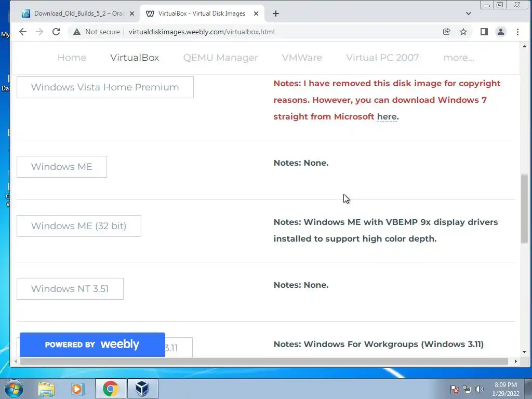Close the VirtualBox - Virtual Disk Images tab
Image resolution: width=532 pixels, height=399 pixels.
pos(256,14)
